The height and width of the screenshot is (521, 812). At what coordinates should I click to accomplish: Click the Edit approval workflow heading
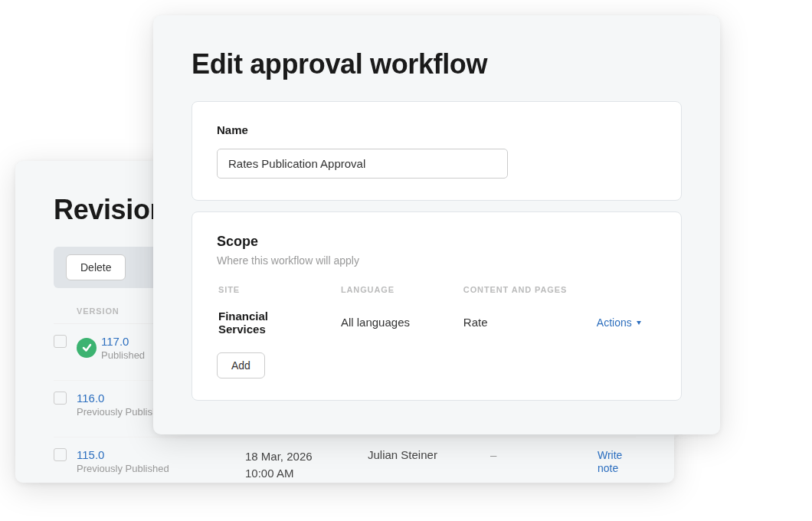pos(339,64)
